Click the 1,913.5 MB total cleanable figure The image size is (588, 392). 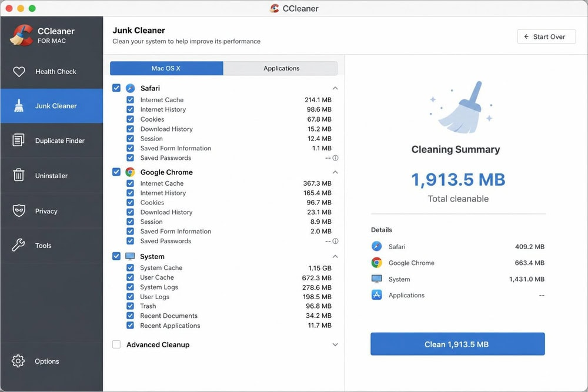click(x=458, y=179)
